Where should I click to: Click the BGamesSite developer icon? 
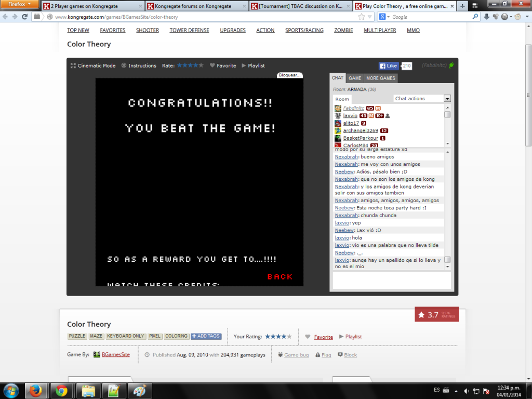click(97, 354)
